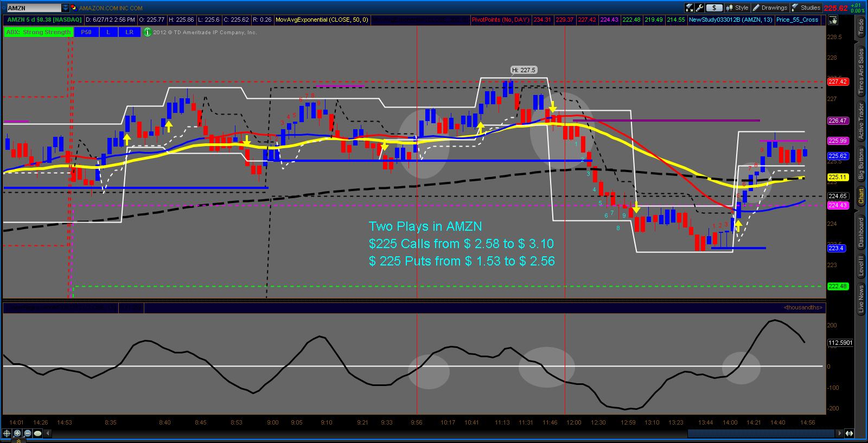This screenshot has width=868, height=443.
Task: Toggle the dollar sign button
Action: tap(714, 8)
